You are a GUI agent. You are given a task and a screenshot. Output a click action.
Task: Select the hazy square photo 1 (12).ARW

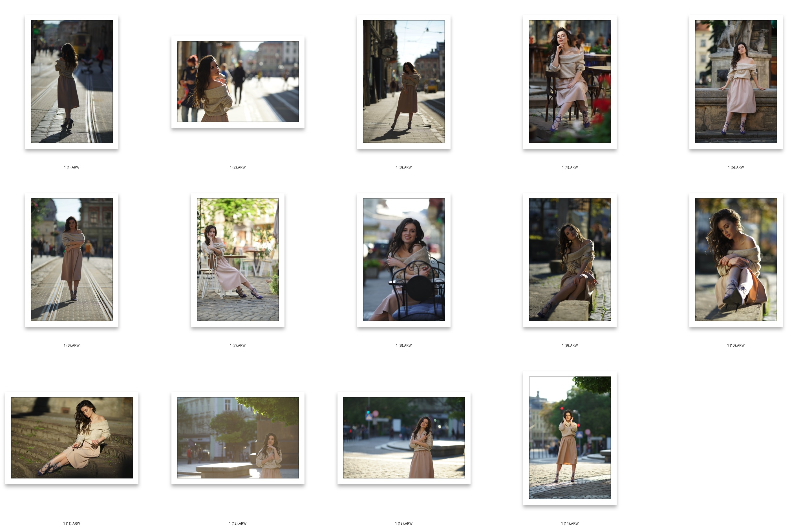[x=238, y=438]
